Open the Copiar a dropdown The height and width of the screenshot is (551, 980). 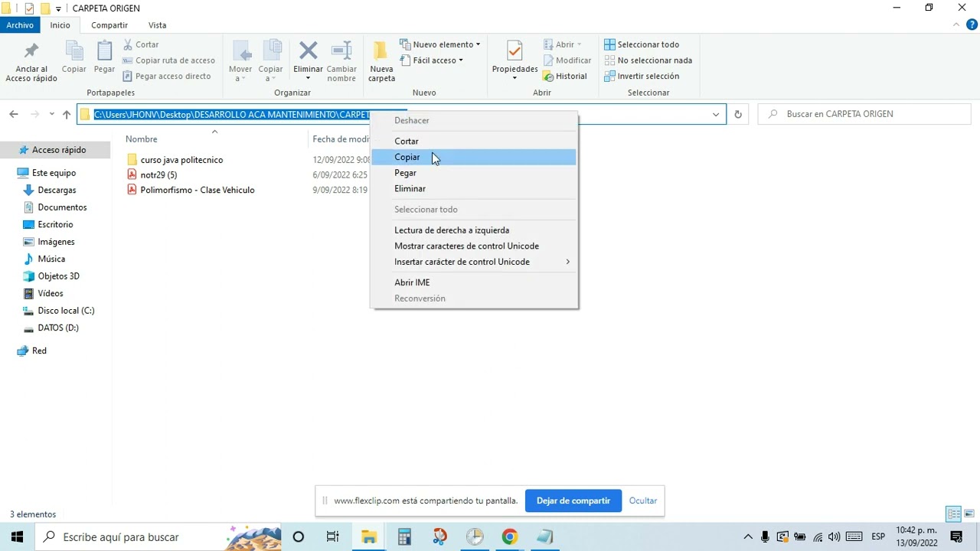click(x=270, y=61)
